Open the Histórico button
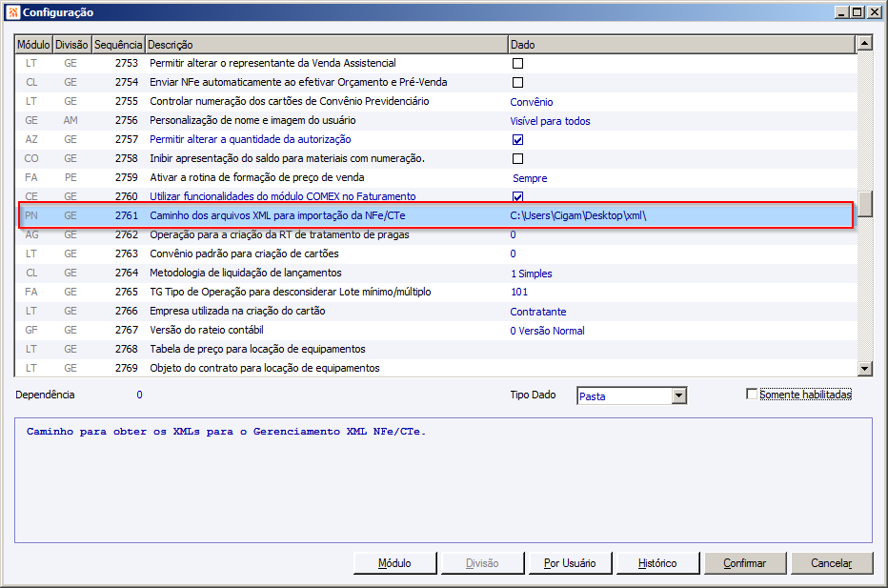888x588 pixels. [656, 563]
